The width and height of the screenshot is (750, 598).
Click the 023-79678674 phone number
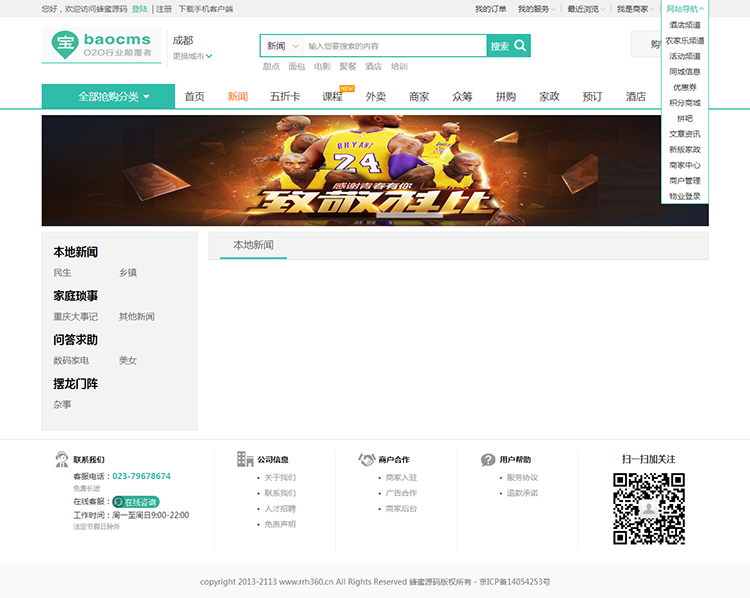pos(142,476)
